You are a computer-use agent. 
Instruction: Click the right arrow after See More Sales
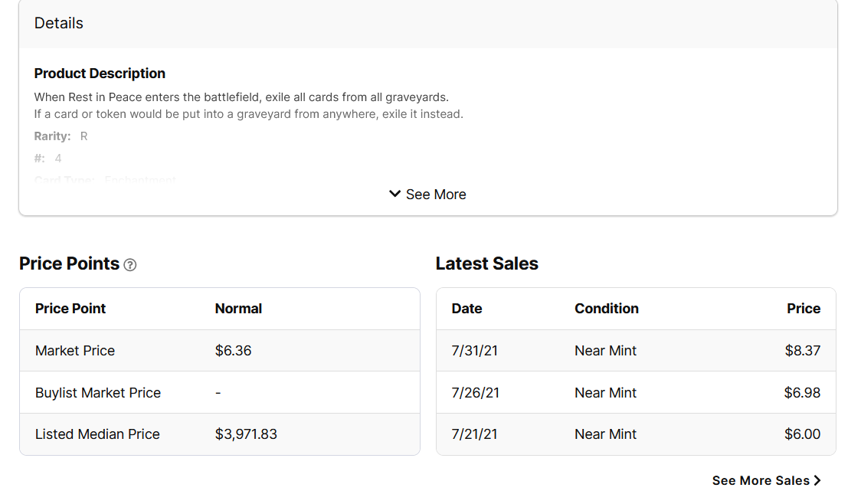click(817, 480)
